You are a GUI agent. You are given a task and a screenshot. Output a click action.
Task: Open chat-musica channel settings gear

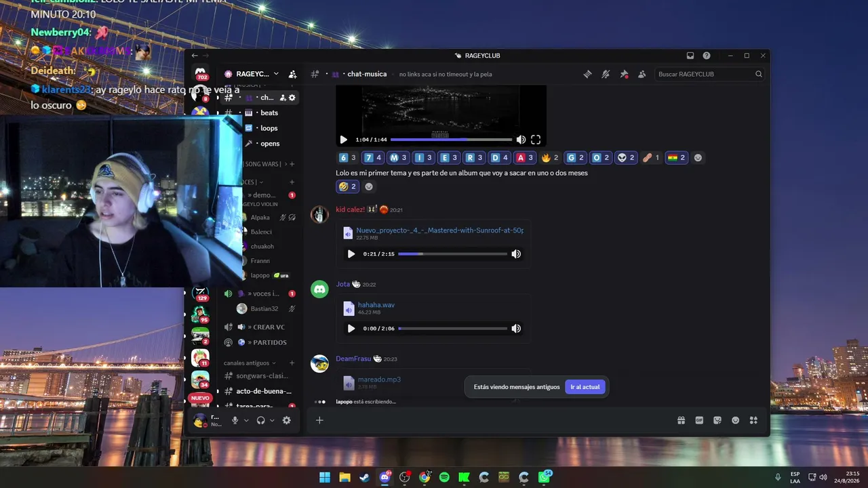coord(292,98)
